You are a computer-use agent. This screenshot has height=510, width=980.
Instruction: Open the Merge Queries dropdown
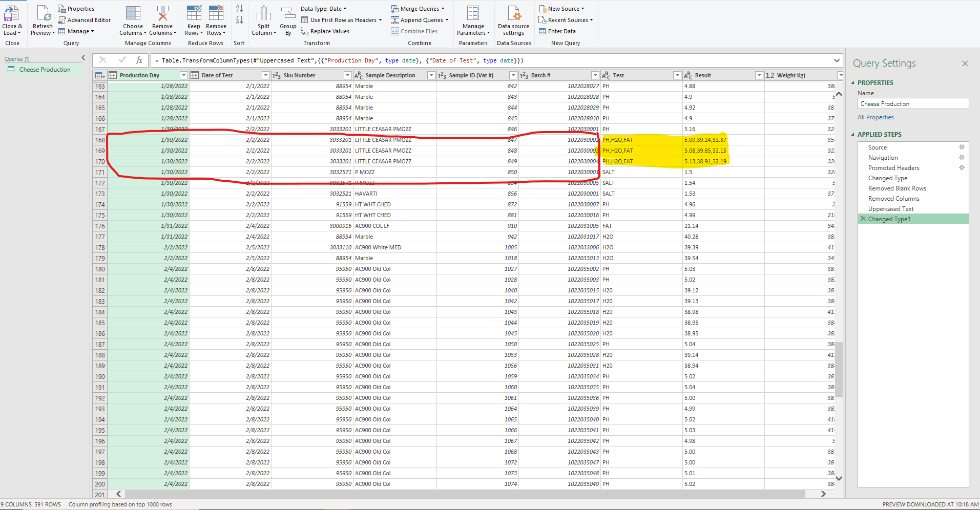pos(418,9)
